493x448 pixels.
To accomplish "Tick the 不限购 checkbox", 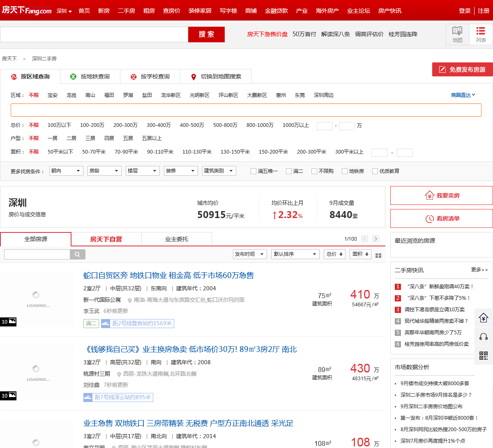I will (314, 171).
